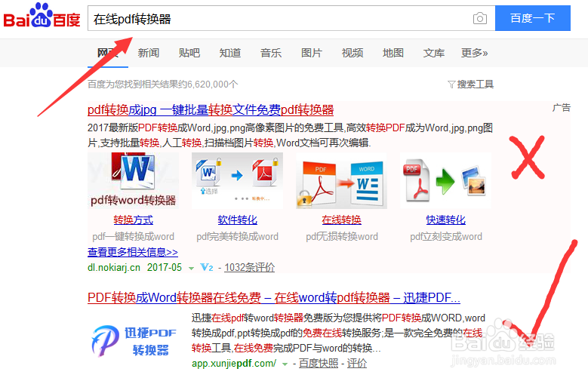Viewport: 588px width, 381px height.
Task: Expand dropdown arrow next to app.xunjiepdf.com
Action: (x=285, y=364)
